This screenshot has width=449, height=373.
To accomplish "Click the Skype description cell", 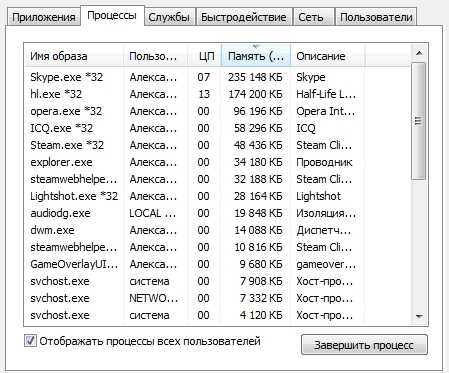I will point(311,77).
